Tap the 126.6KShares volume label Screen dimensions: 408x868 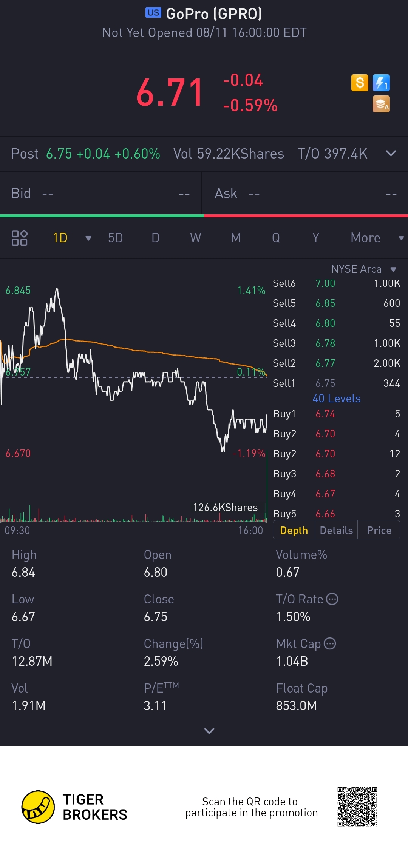225,508
